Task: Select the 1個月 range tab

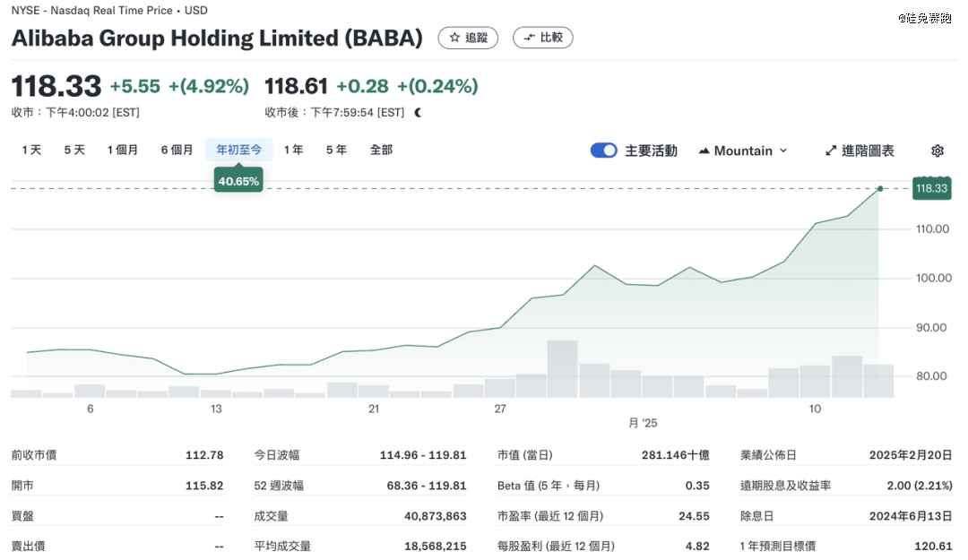Action: tap(122, 150)
